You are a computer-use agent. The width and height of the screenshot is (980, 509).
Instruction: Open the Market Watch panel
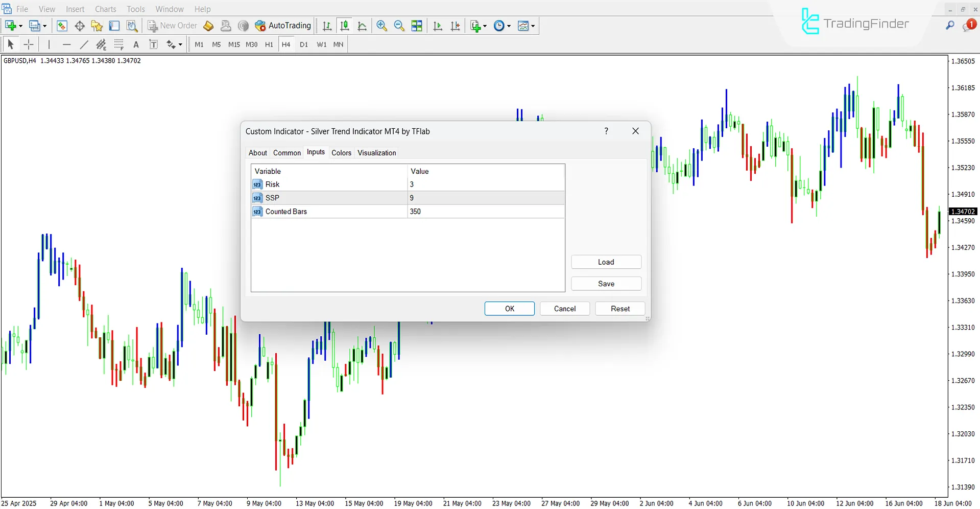coord(62,26)
